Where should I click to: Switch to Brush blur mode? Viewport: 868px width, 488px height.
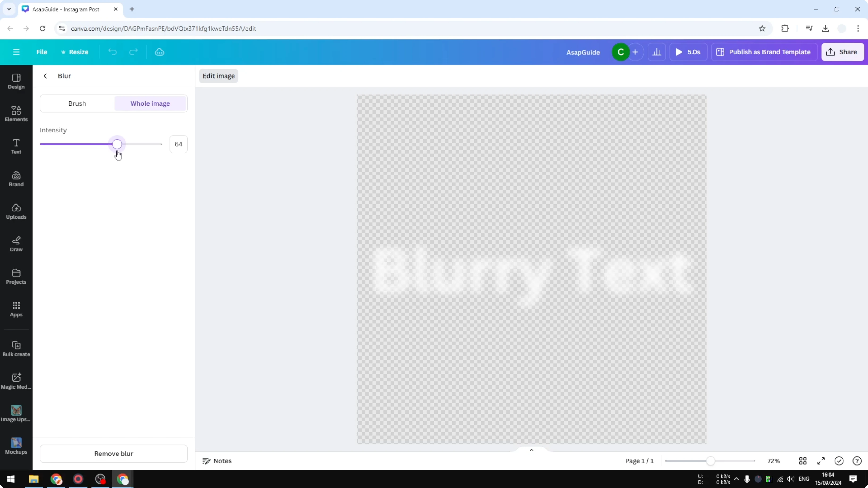point(77,103)
